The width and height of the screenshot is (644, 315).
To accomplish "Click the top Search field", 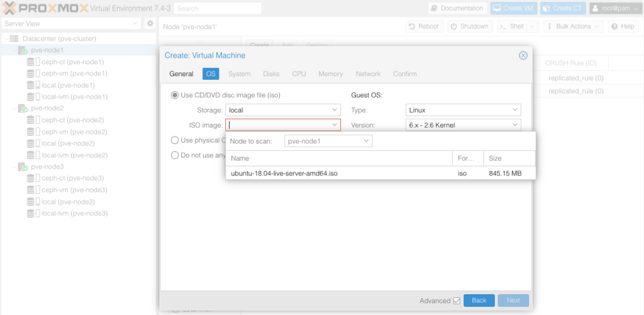I will click(x=218, y=8).
